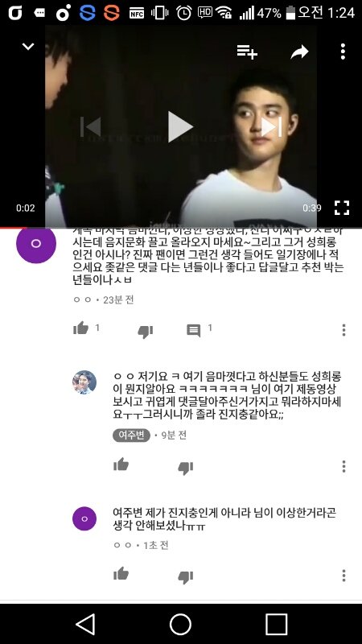Image resolution: width=362 pixels, height=644 pixels.
Task: Tap Android home navigation button
Action: pos(180,625)
